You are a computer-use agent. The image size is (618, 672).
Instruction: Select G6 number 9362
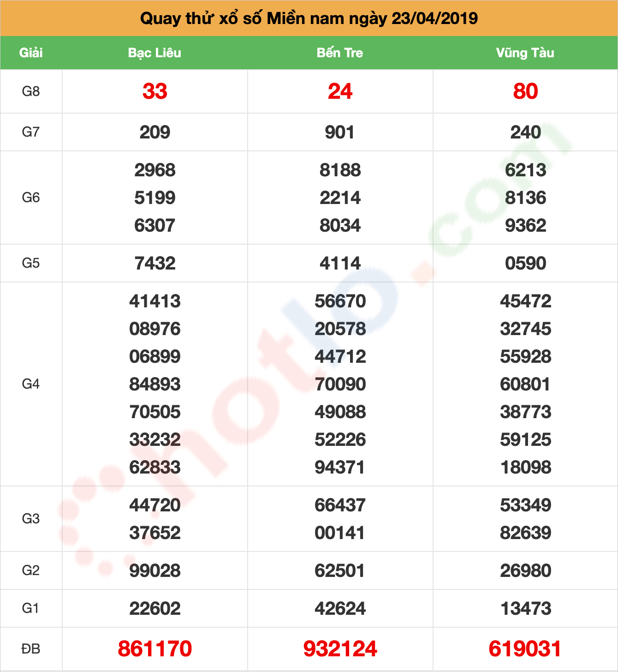pos(525,226)
